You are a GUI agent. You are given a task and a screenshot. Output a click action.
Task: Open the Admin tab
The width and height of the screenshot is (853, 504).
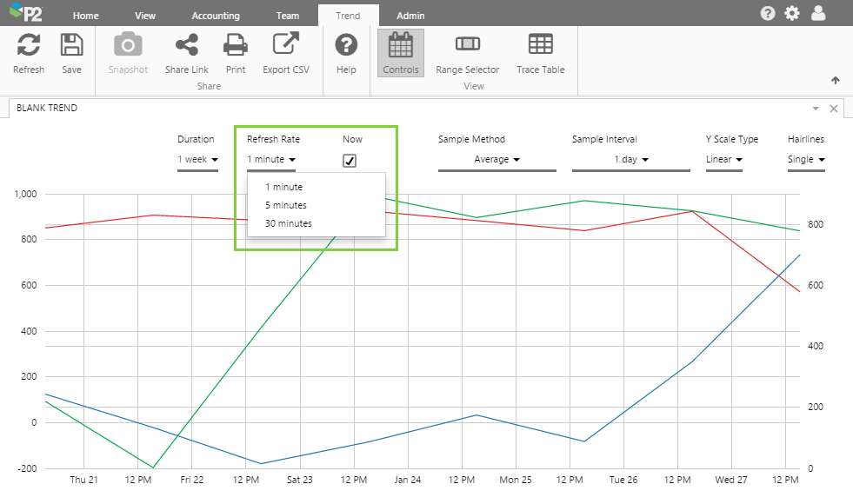[410, 16]
